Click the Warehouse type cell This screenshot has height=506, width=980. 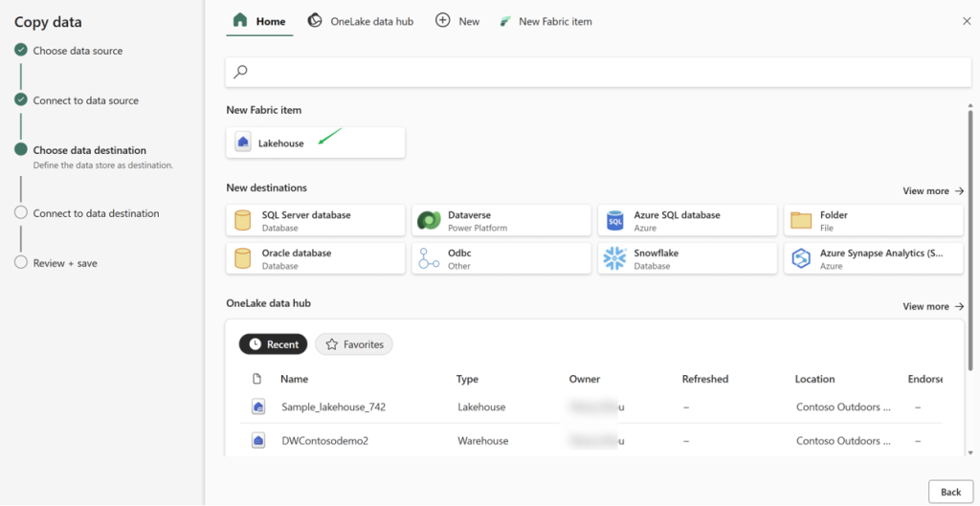pyautogui.click(x=483, y=441)
